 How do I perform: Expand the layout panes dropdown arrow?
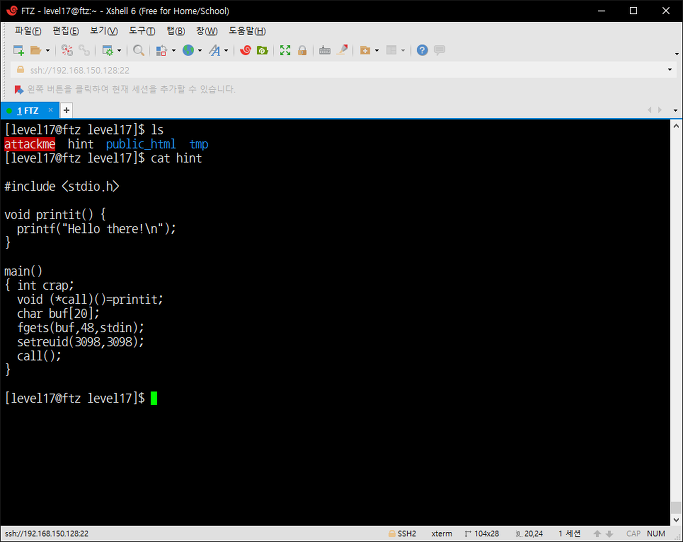[403, 51]
